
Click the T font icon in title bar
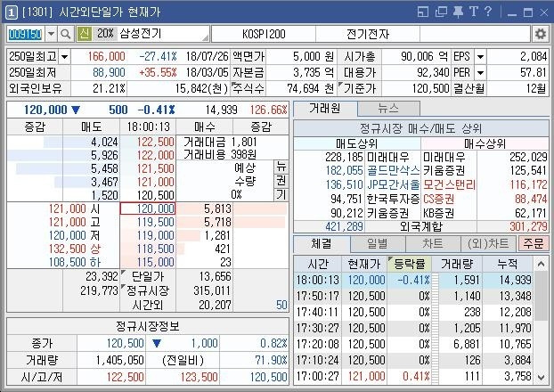[x=473, y=11]
